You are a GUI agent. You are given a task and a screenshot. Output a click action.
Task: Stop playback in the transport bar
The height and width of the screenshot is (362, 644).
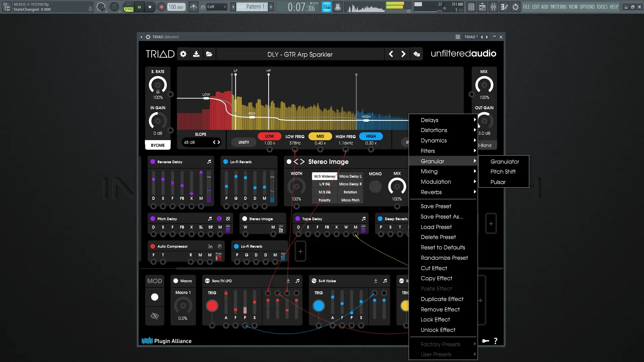pos(150,7)
